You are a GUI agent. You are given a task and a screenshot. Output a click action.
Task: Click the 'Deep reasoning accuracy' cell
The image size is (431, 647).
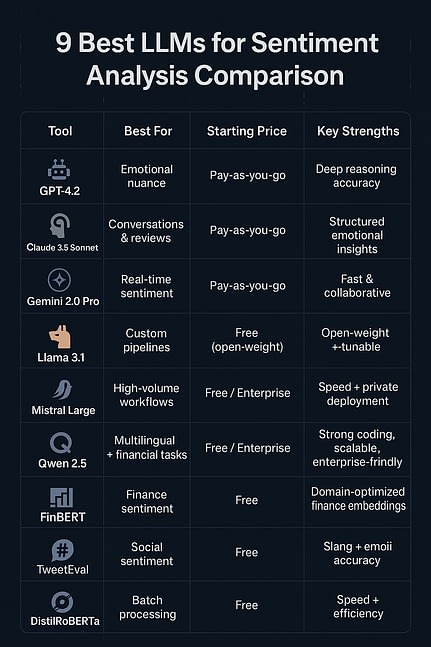coord(356,176)
